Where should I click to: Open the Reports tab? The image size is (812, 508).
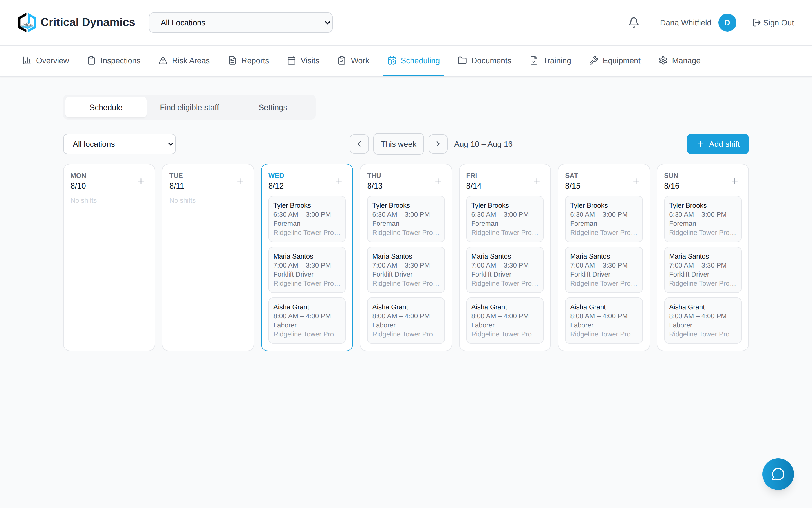pos(249,60)
